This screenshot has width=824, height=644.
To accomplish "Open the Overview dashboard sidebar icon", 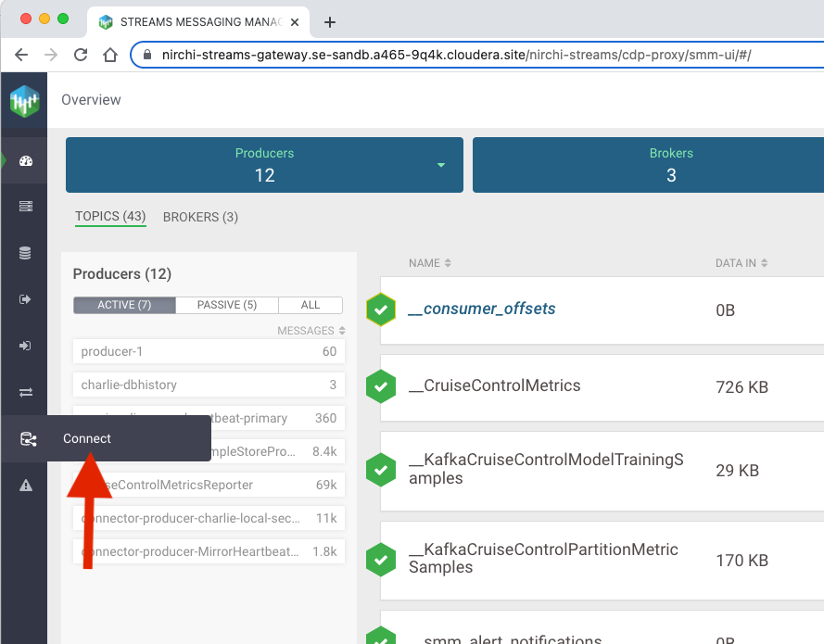I will (26, 160).
